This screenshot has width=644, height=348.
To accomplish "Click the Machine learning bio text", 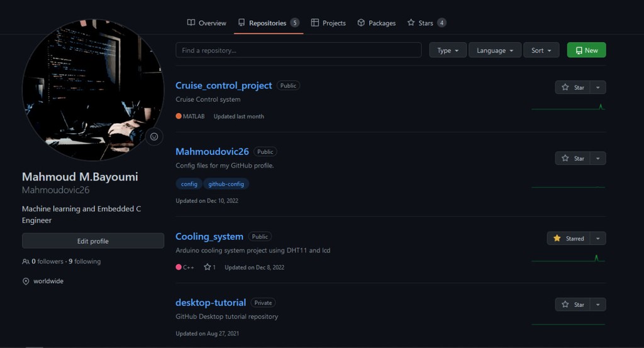I will coord(81,214).
